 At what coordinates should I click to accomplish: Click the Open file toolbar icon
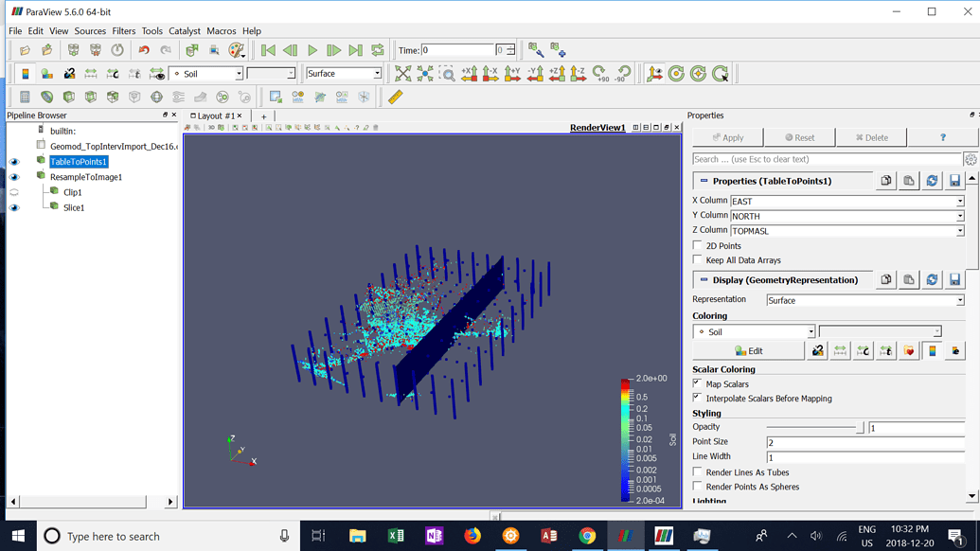(x=25, y=50)
